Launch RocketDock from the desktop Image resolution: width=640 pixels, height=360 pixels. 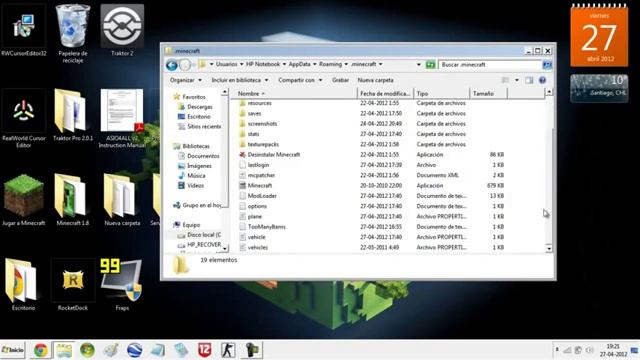[73, 285]
